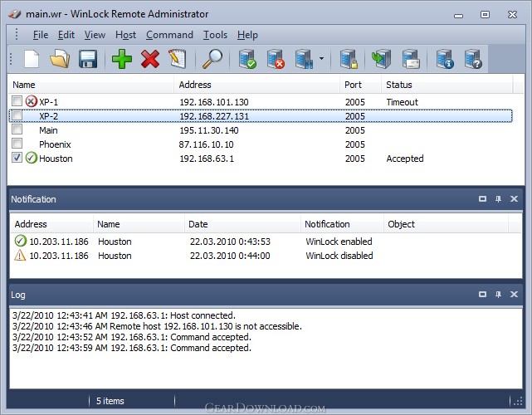Sort hosts by Status column header
The height and width of the screenshot is (415, 532).
tap(447, 85)
